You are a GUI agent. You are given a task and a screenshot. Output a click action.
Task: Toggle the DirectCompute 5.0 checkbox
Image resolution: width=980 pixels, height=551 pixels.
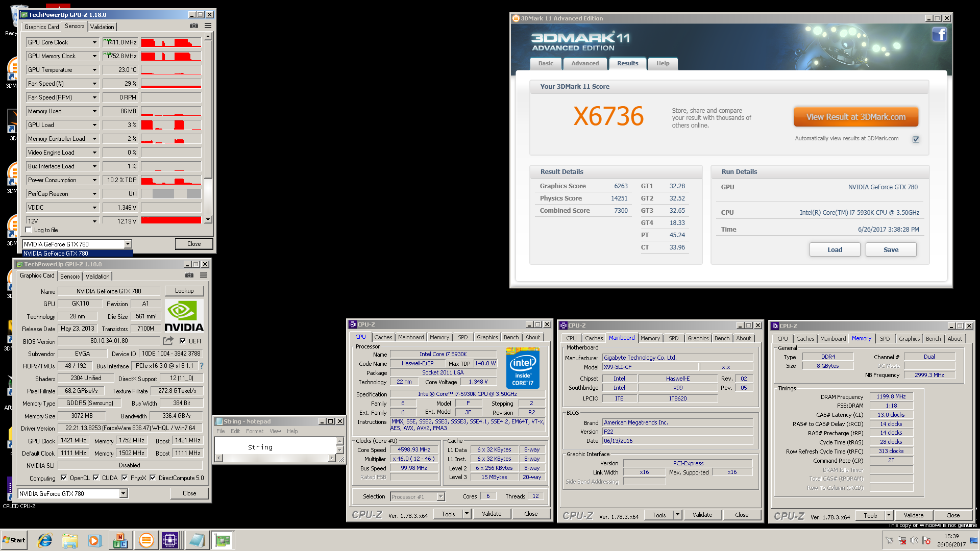pos(153,478)
